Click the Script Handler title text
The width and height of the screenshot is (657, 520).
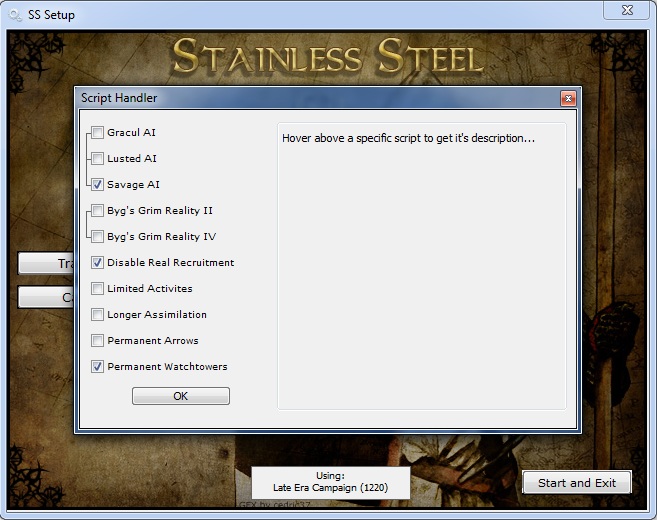(x=119, y=98)
